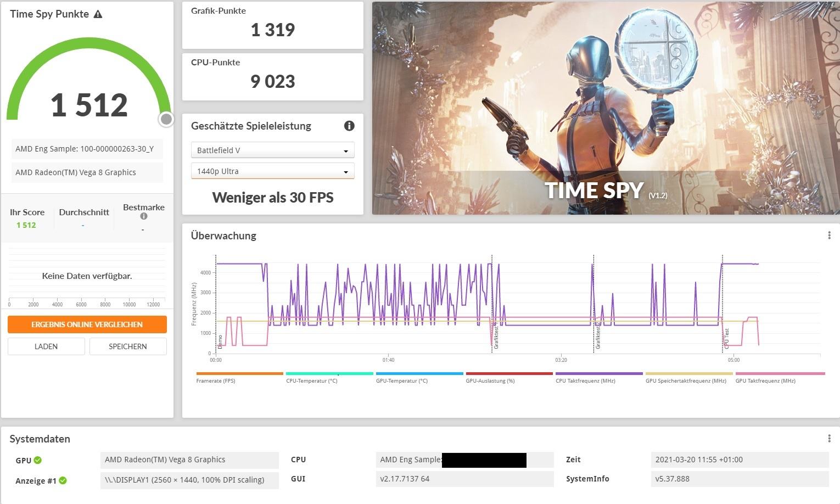Click the Durchschnitt label
This screenshot has width=840, height=504.
[84, 212]
